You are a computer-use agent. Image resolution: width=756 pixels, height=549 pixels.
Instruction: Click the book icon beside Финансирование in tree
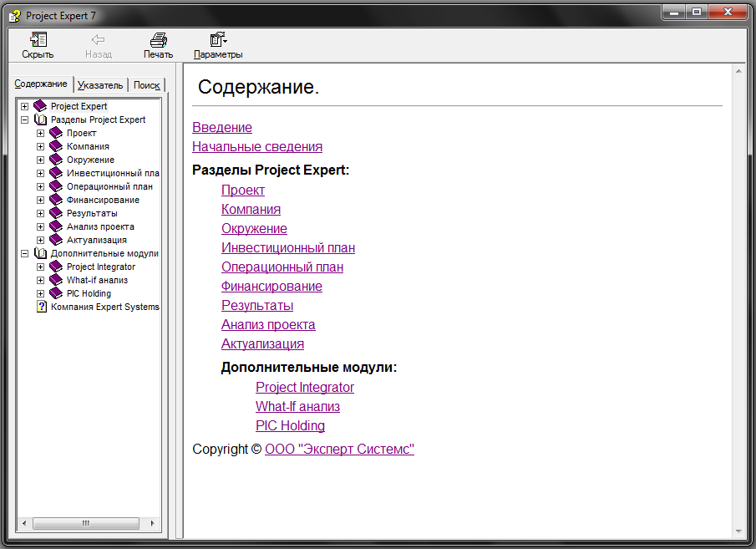(x=57, y=200)
